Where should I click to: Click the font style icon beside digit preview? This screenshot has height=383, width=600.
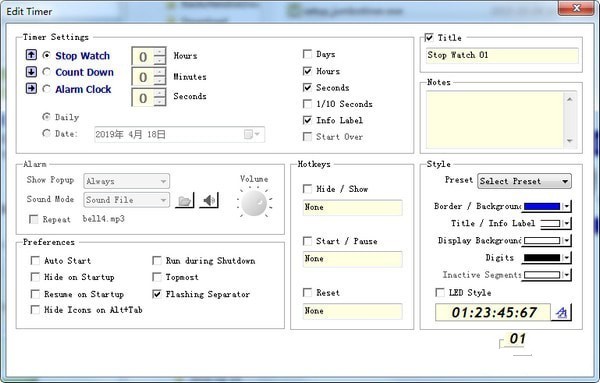point(561,312)
